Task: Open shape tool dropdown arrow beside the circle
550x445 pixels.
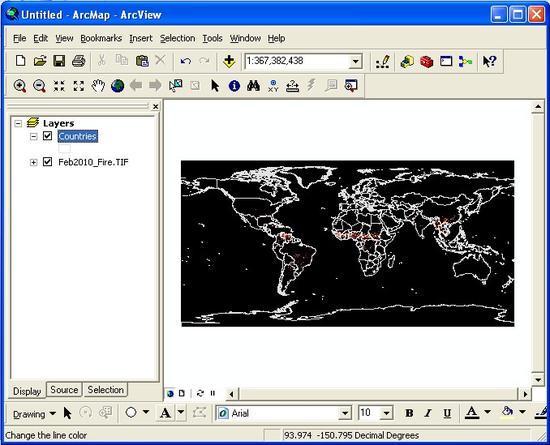Action: pos(146,412)
